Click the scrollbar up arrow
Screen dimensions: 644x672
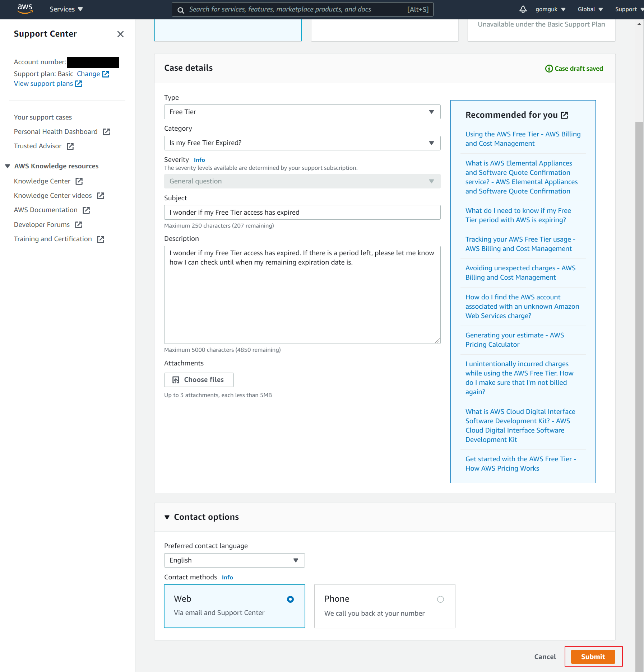[x=639, y=24]
